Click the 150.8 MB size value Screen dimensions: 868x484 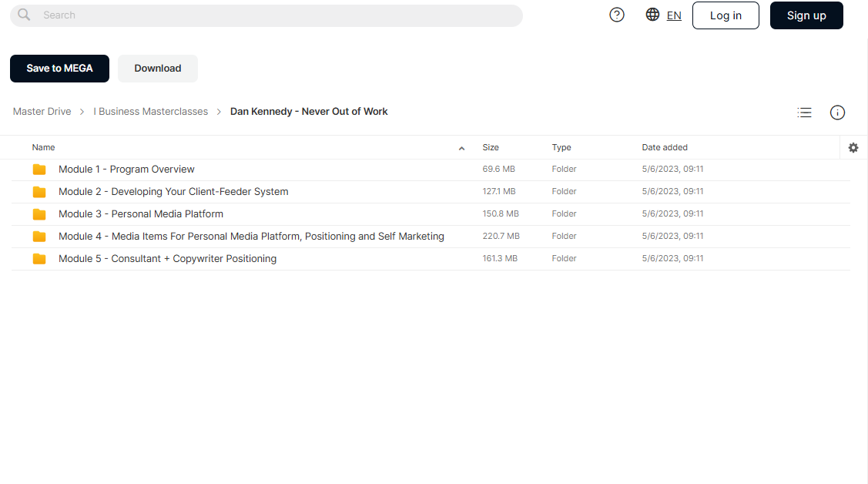pos(501,213)
